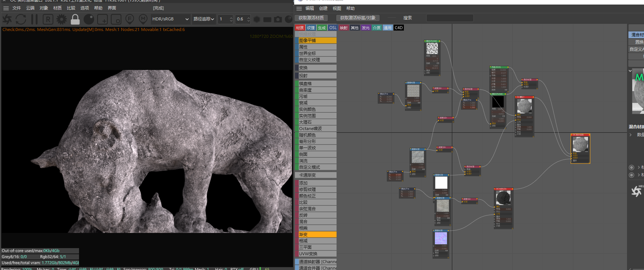This screenshot has height=270, width=644.
Task: Toggle the C4D node filter tag
Action: 399,28
